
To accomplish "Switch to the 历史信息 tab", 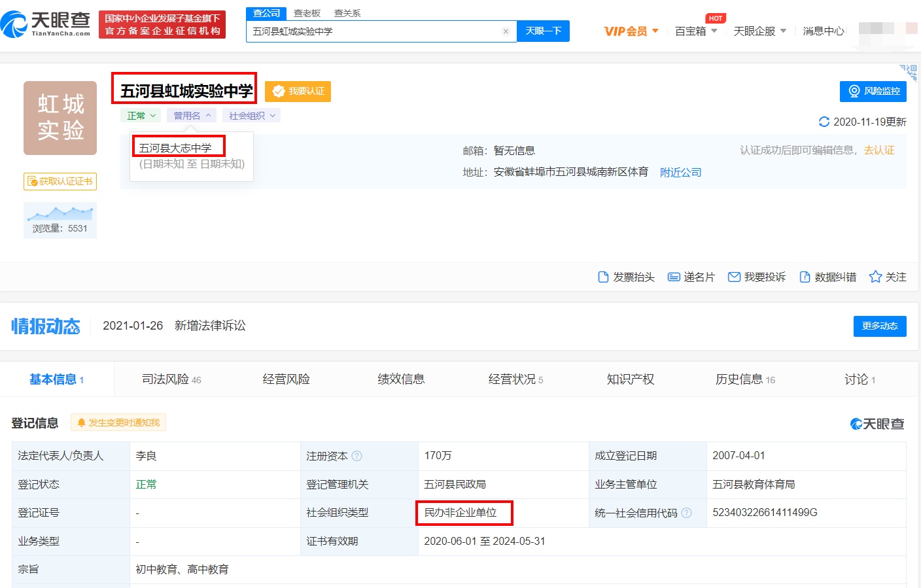I will 745,379.
